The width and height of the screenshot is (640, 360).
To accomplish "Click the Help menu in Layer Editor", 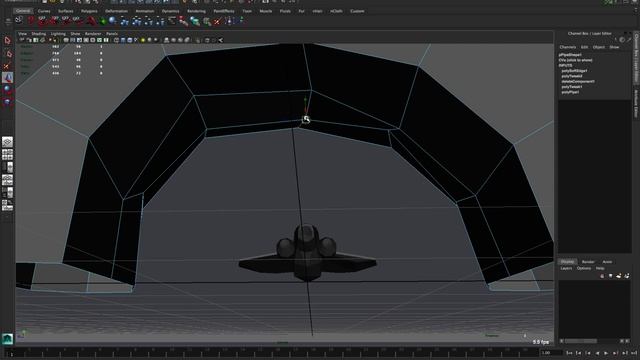I will pos(600,269).
